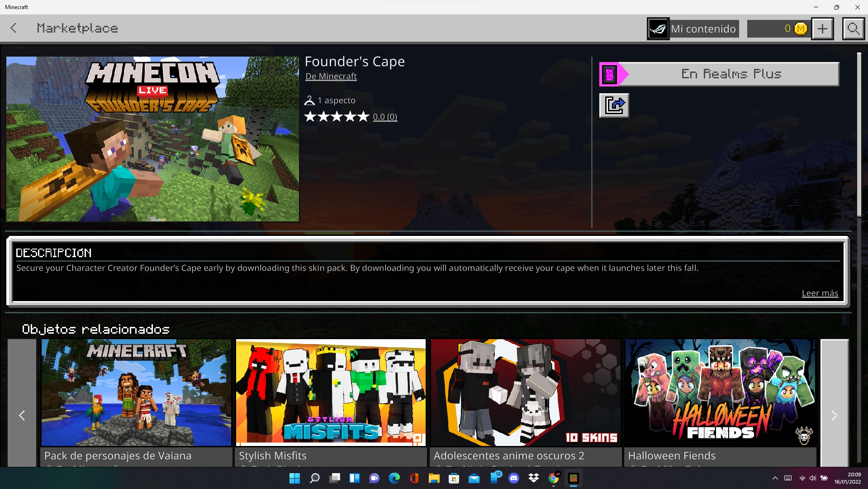Select the Minecoin balance coin icon

(x=801, y=29)
